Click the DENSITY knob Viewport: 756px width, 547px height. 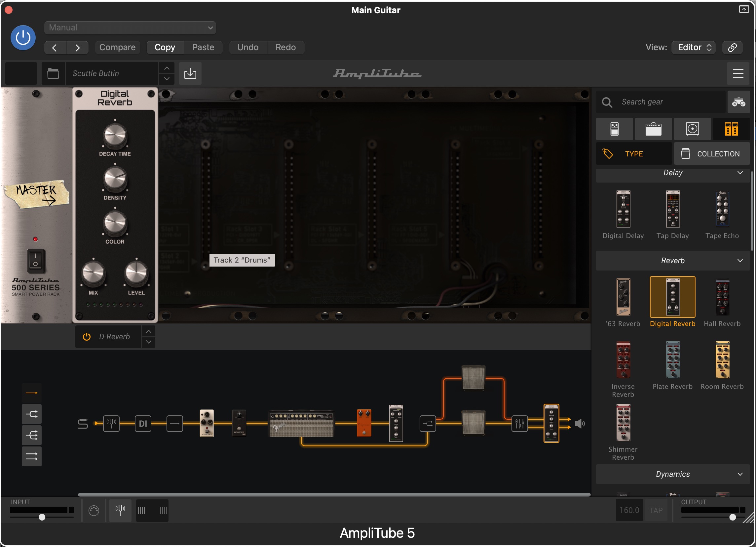tap(115, 180)
